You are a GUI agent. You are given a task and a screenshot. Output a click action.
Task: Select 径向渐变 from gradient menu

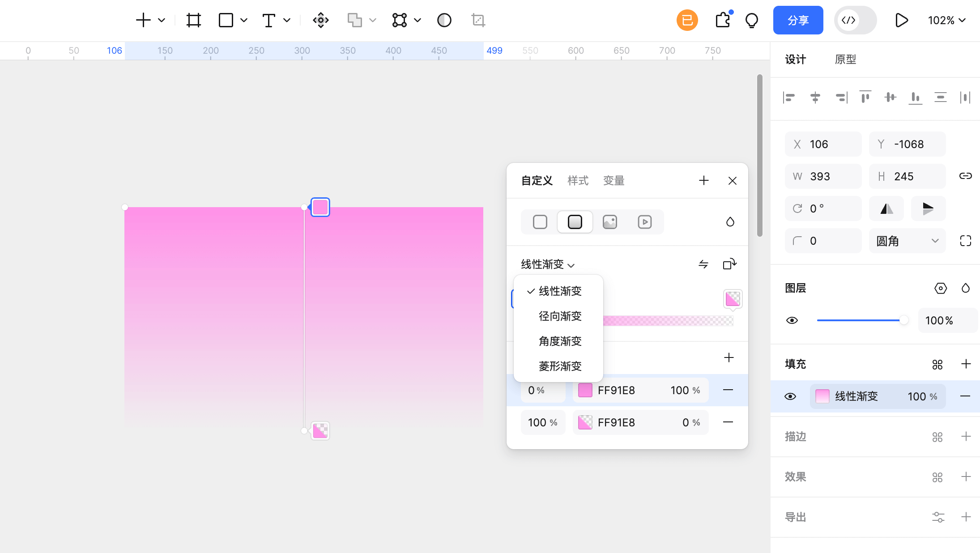(x=560, y=316)
